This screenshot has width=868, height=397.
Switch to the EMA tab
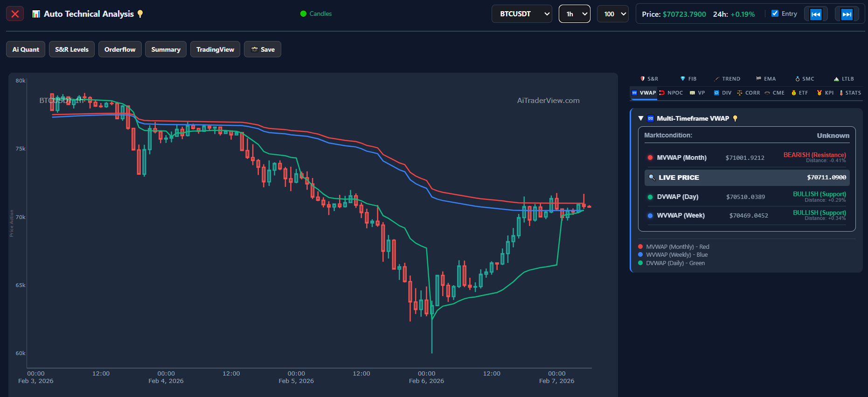point(766,79)
